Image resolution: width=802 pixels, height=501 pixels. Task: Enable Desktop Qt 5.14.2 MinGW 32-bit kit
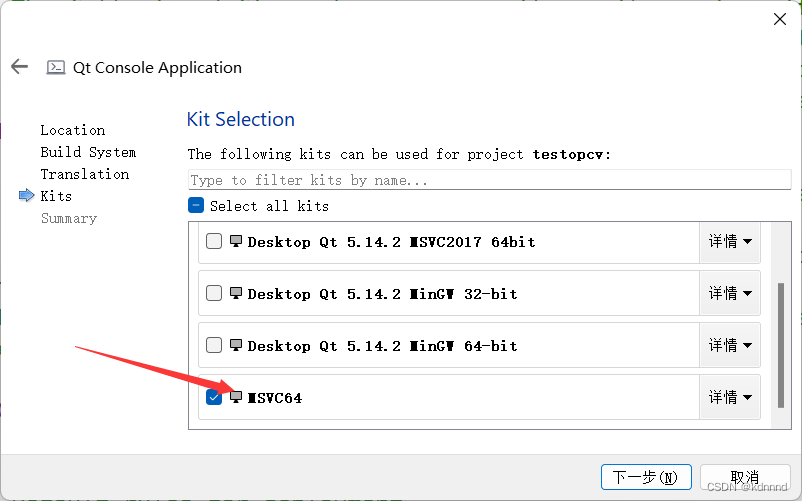(214, 293)
